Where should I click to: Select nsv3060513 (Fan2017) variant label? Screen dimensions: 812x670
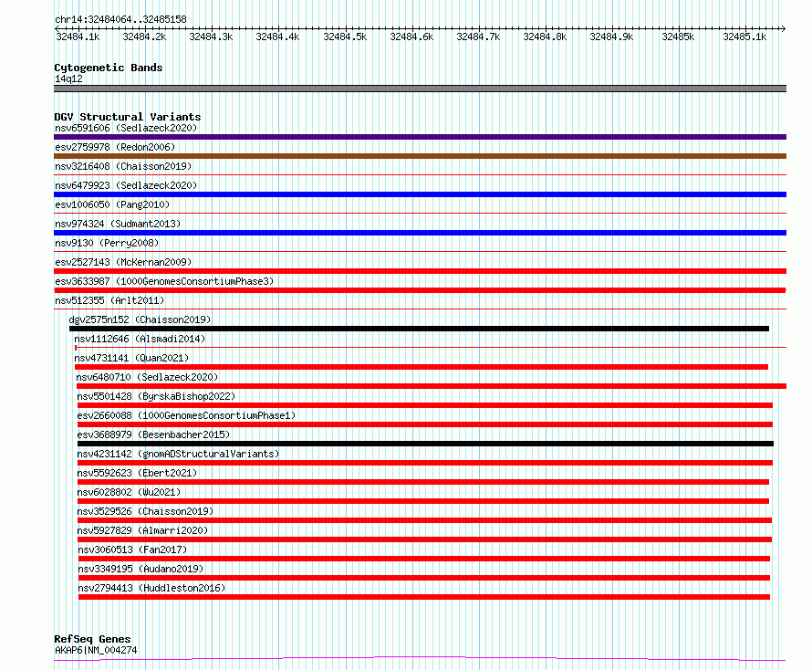click(132, 550)
